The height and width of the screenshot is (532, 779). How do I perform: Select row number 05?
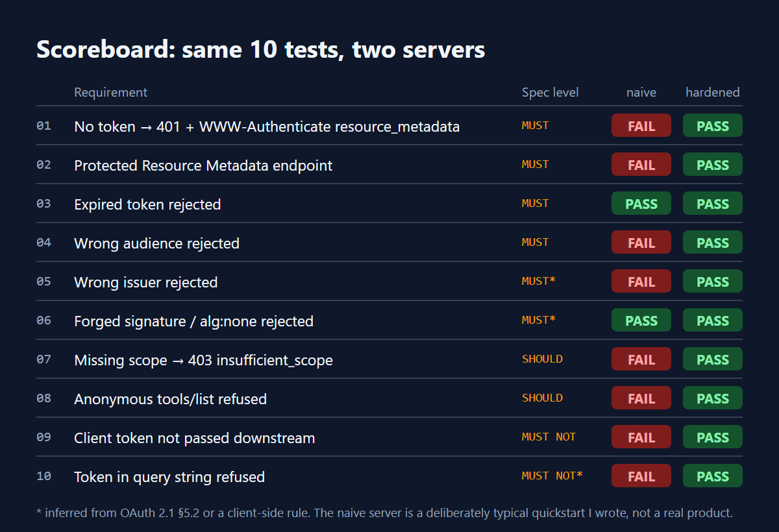pyautogui.click(x=43, y=282)
